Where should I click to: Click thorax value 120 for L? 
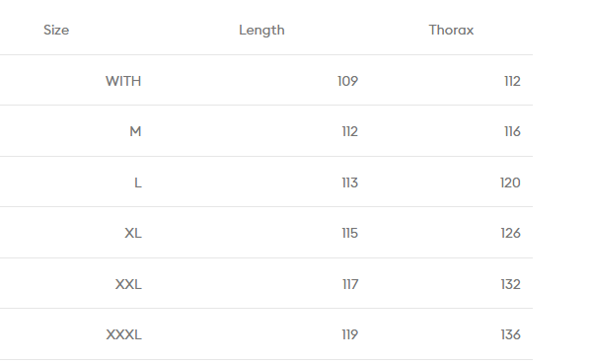tap(510, 182)
